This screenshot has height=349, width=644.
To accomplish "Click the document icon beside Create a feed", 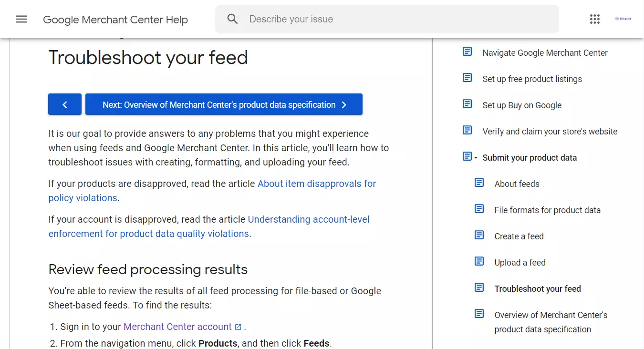I will (479, 235).
